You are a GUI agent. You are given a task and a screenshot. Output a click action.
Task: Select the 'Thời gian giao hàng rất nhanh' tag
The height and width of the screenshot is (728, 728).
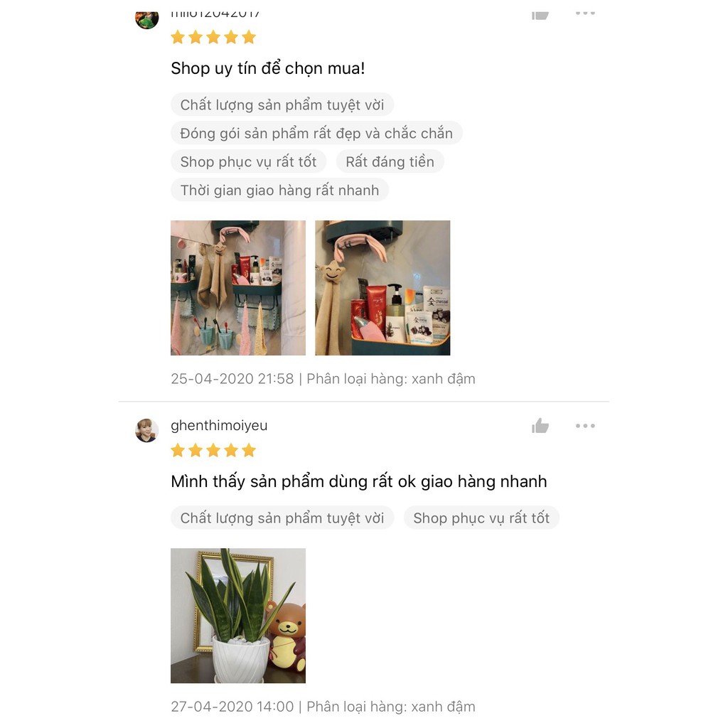(279, 190)
